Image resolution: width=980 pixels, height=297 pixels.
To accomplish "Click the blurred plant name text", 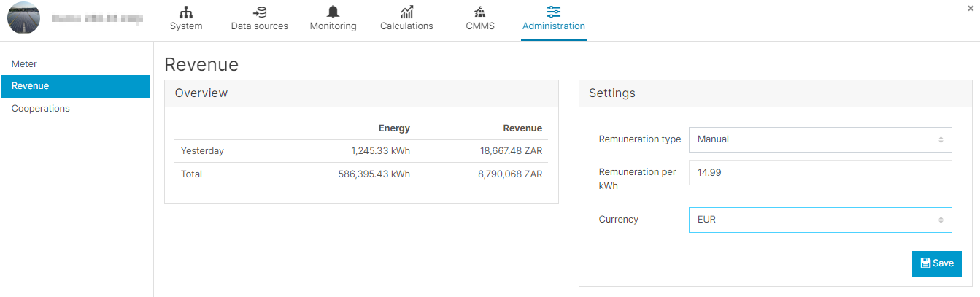I will coord(96,18).
